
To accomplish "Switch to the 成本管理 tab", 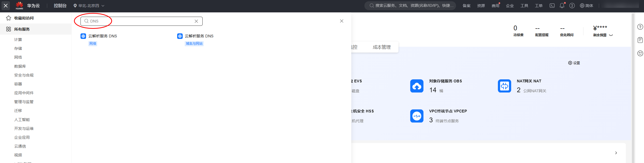I will [382, 47].
